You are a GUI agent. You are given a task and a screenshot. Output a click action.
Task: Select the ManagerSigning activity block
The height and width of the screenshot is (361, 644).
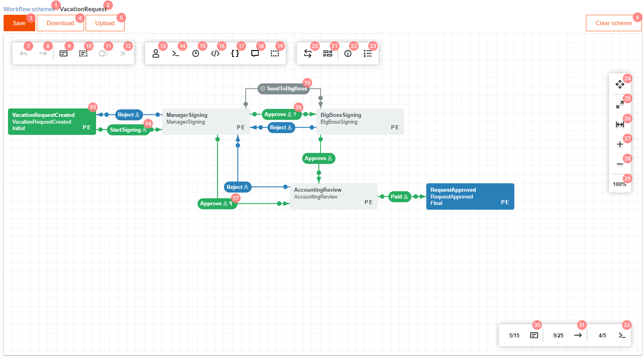coord(206,122)
